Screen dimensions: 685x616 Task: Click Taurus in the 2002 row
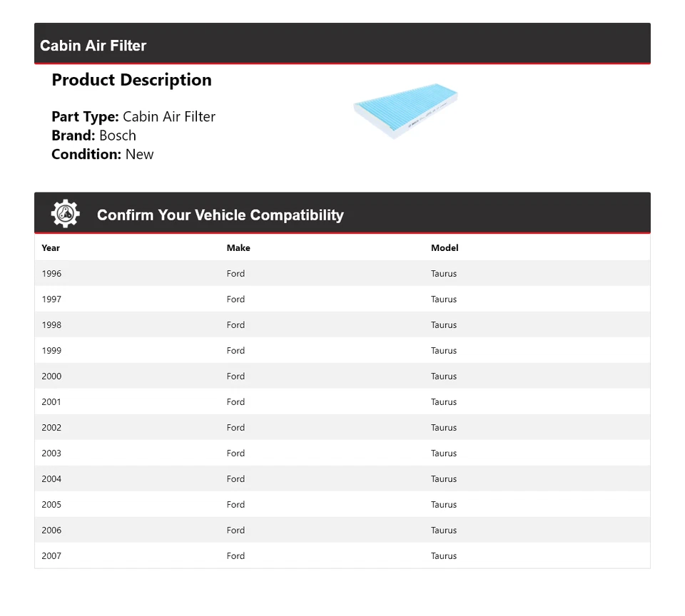(x=444, y=428)
